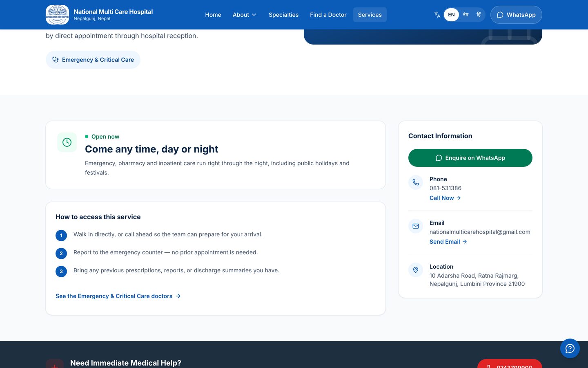Viewport: 588px width, 368px height.
Task: Click the step 2 number badge
Action: click(x=61, y=254)
